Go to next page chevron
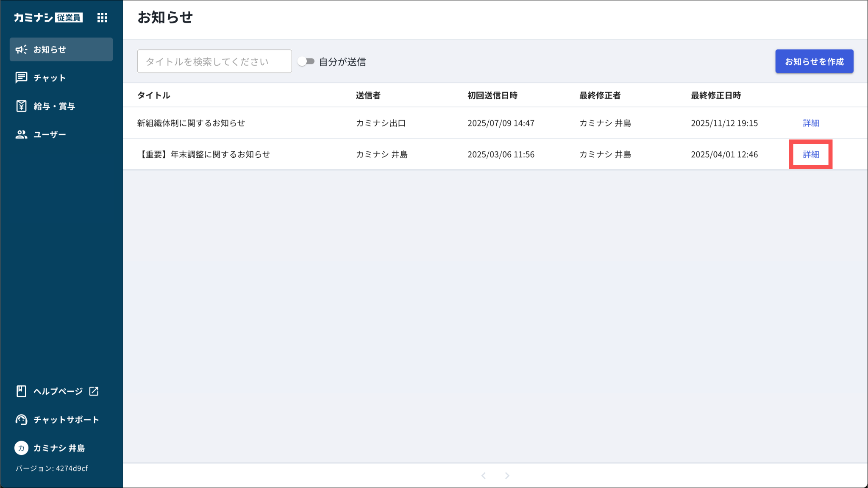Viewport: 868px width, 488px height. pos(507,476)
